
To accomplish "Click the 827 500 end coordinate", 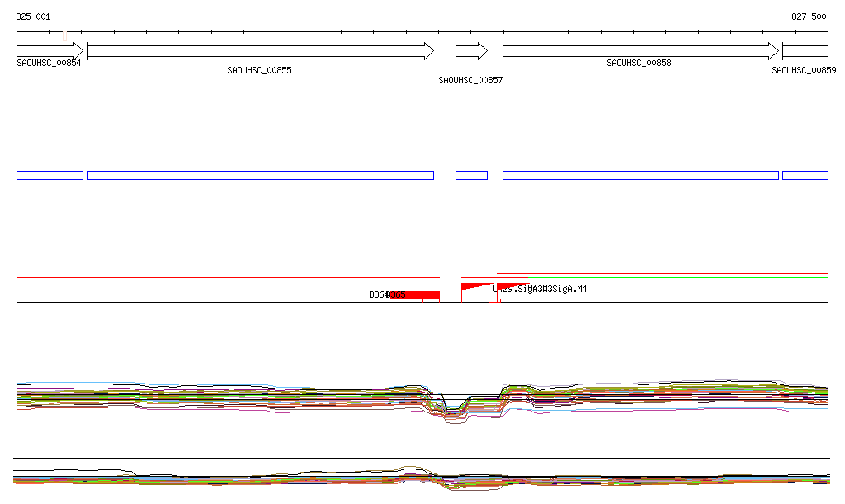I will coord(809,16).
